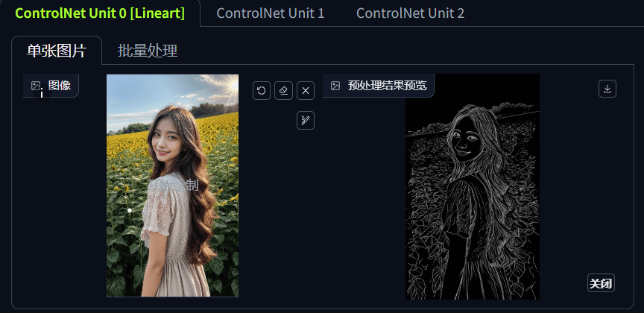Screen dimensions: 644x313
Task: Click the picture icon beside 预处理结果预览
Action: [335, 86]
